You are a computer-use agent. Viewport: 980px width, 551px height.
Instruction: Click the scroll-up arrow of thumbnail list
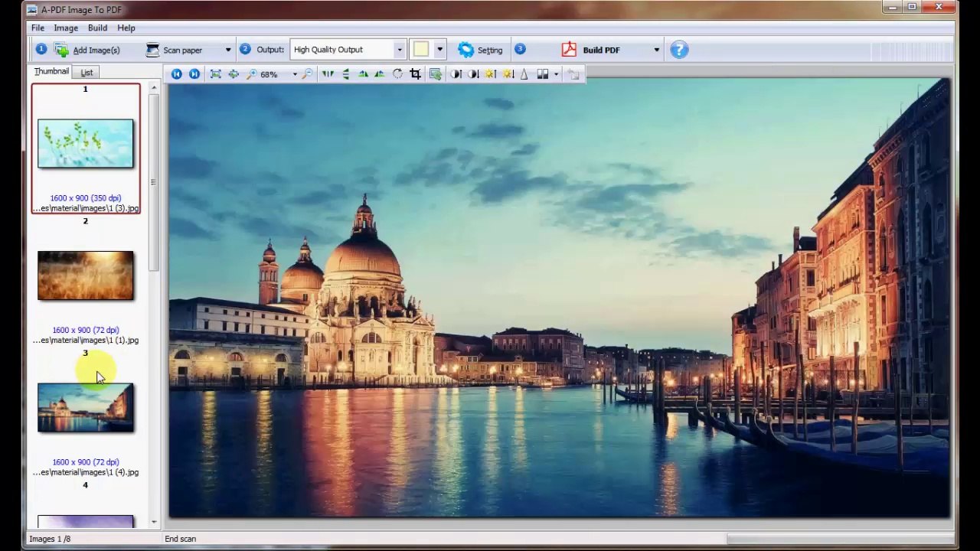pyautogui.click(x=154, y=88)
